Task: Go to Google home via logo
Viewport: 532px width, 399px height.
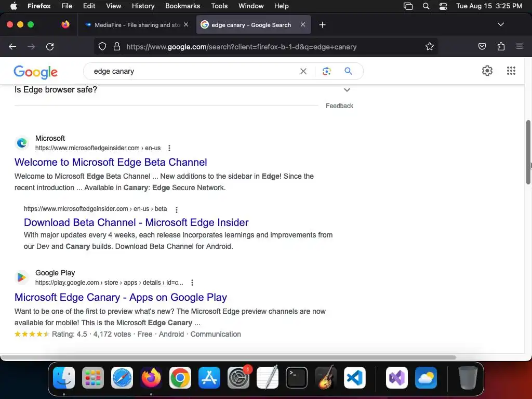Action: (x=36, y=72)
